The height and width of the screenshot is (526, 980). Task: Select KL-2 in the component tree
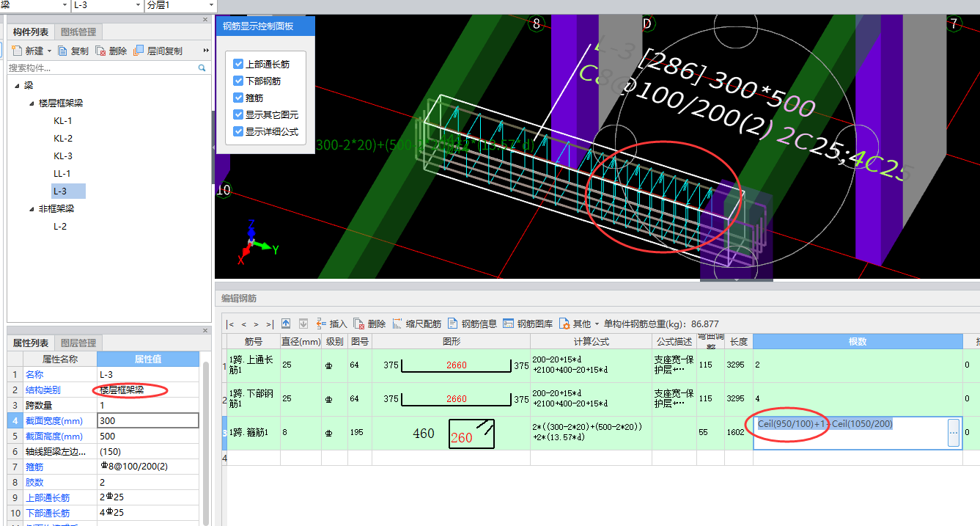[x=63, y=138]
